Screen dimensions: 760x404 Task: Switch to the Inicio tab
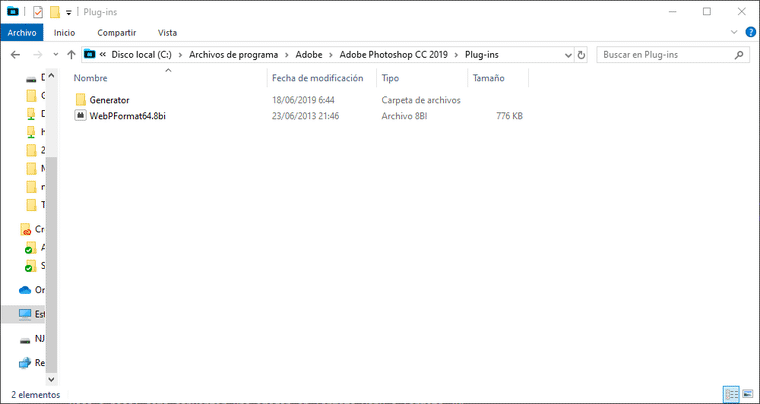64,33
